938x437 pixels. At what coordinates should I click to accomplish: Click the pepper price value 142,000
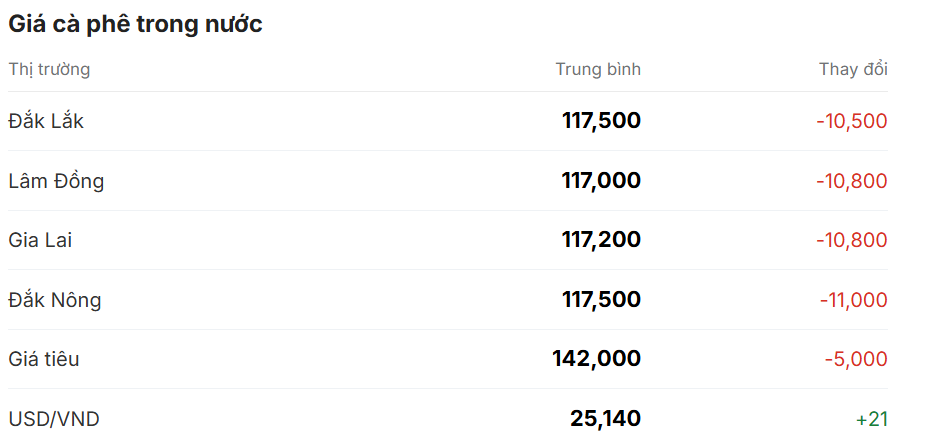coord(596,359)
